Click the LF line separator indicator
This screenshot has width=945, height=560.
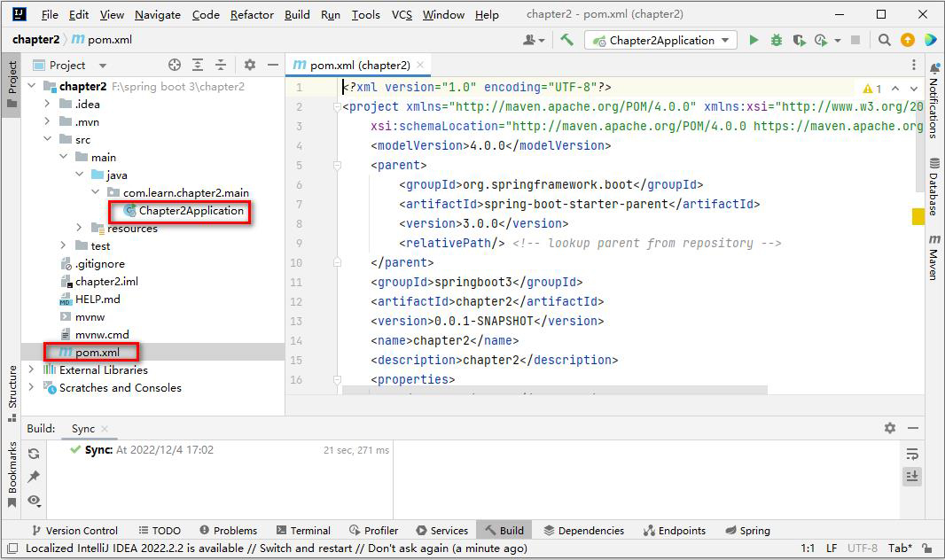[832, 548]
